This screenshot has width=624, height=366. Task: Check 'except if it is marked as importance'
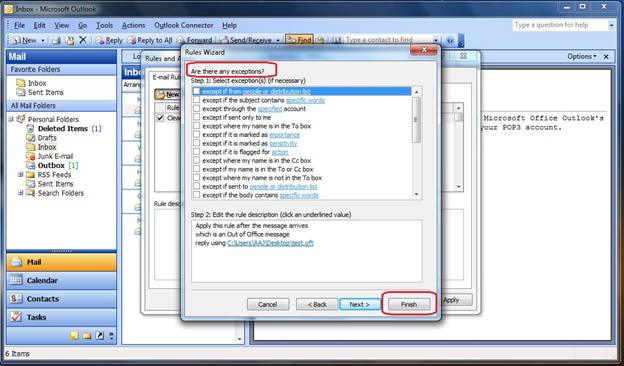tap(196, 134)
